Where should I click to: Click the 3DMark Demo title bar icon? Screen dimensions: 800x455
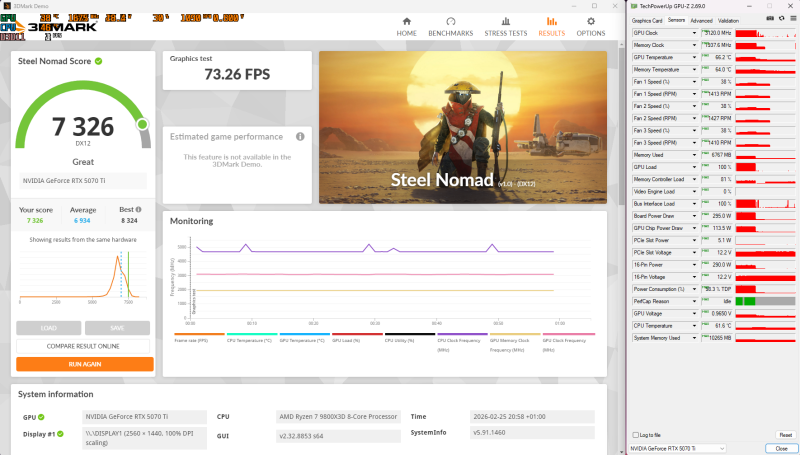tap(7, 6)
